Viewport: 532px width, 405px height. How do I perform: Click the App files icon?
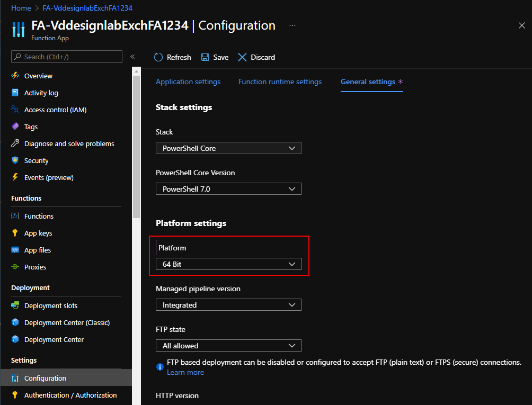[15, 250]
